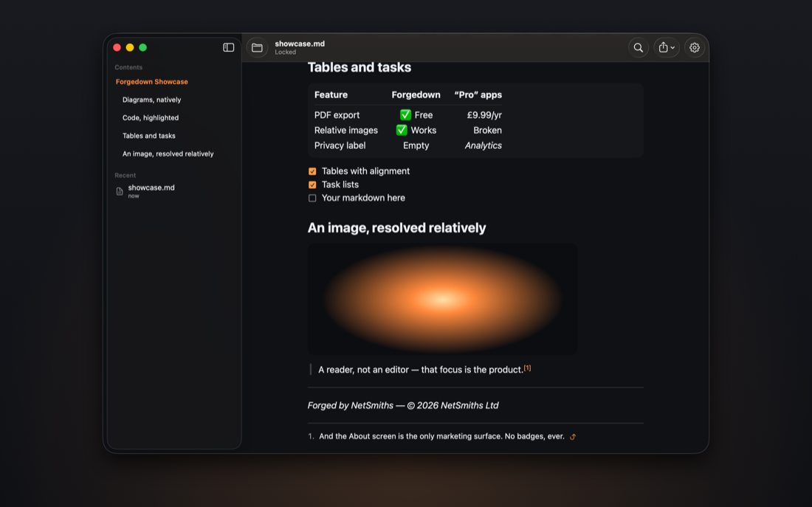812x507 pixels.
Task: Open the share export dropdown
Action: pos(667,48)
